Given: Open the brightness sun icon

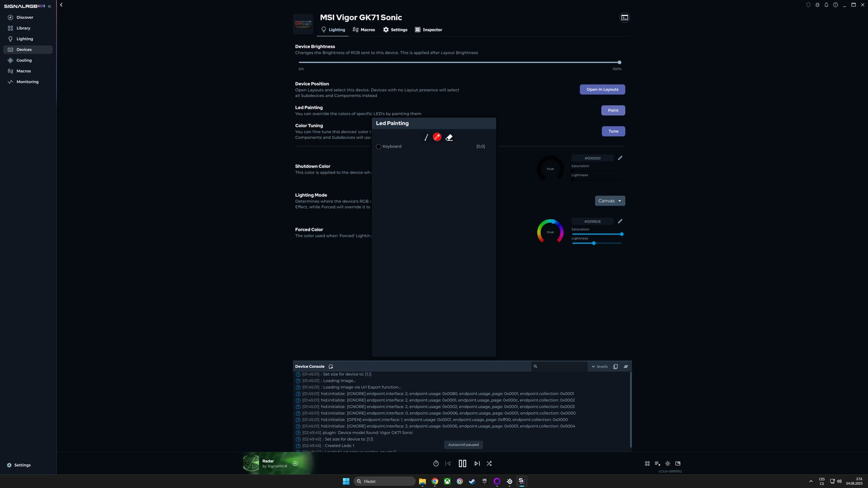Looking at the screenshot, I should coord(668,464).
